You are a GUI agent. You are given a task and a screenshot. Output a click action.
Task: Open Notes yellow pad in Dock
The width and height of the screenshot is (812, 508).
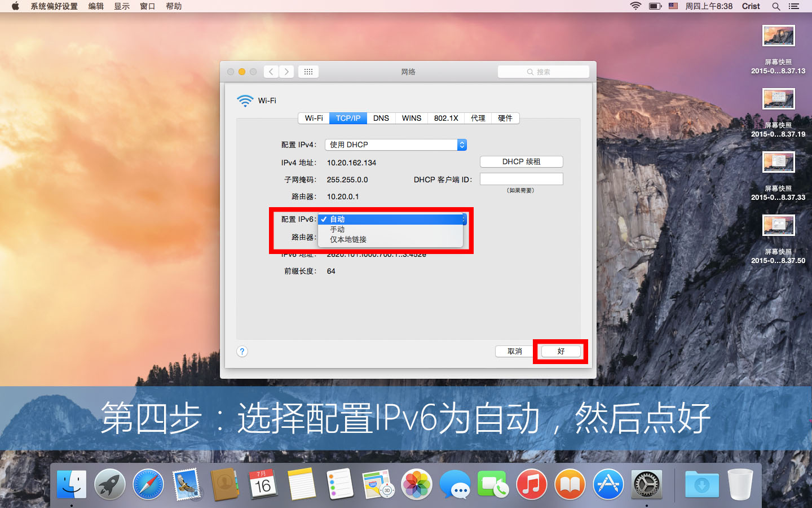(302, 484)
